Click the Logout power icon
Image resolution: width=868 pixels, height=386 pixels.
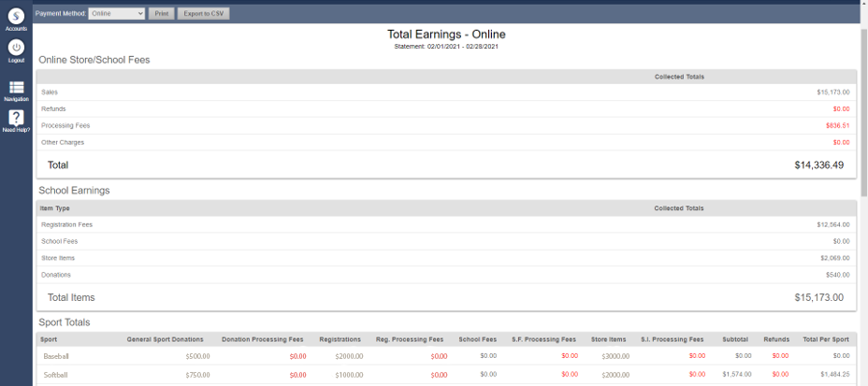pos(16,48)
